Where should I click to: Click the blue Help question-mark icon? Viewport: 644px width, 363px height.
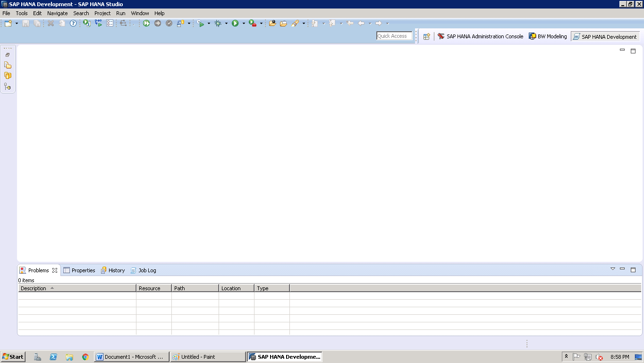73,23
